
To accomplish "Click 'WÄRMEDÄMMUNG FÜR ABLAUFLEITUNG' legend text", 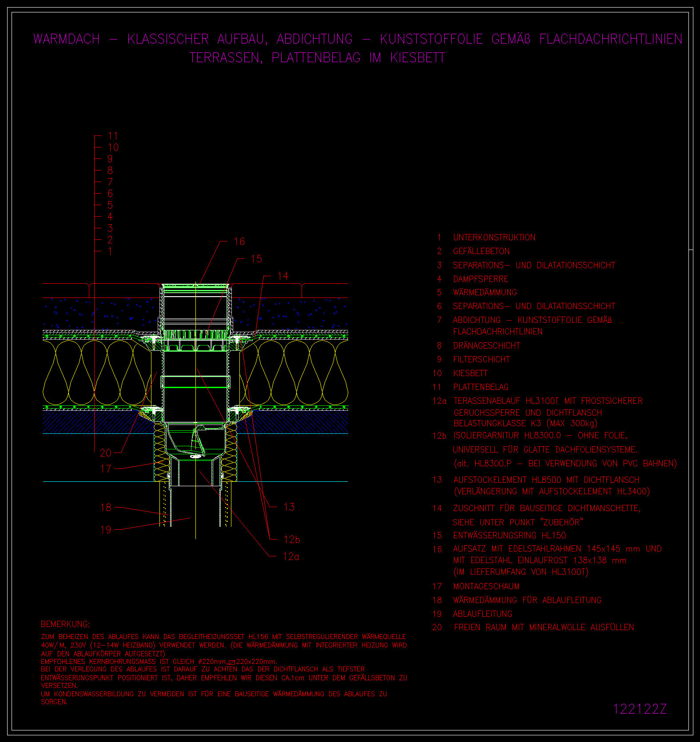I will click(527, 600).
